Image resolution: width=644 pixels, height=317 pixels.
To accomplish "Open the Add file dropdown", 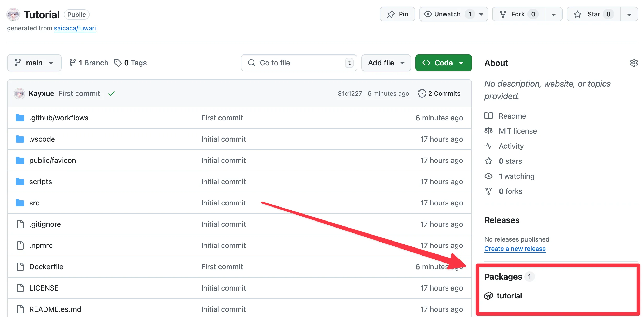I will coord(386,63).
